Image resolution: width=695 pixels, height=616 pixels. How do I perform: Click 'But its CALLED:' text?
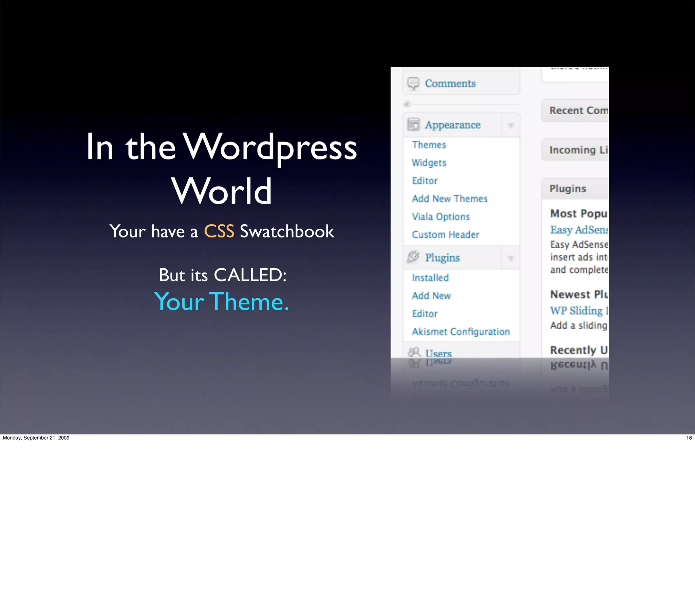(x=223, y=275)
